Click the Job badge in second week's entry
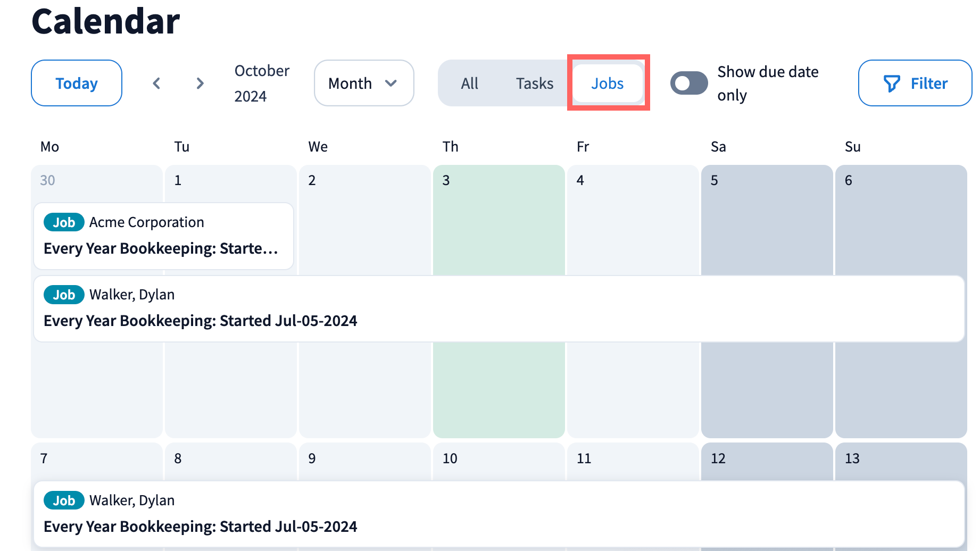The image size is (980, 551). pos(64,500)
